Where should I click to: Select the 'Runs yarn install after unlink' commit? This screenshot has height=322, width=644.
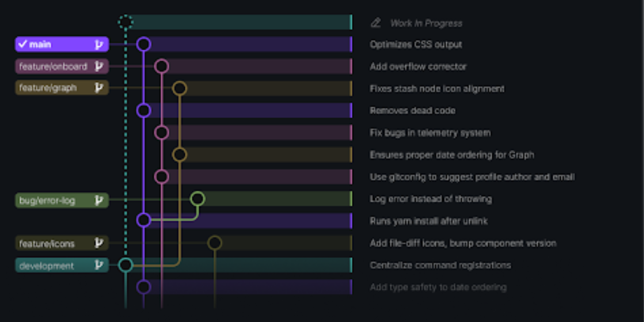point(429,221)
